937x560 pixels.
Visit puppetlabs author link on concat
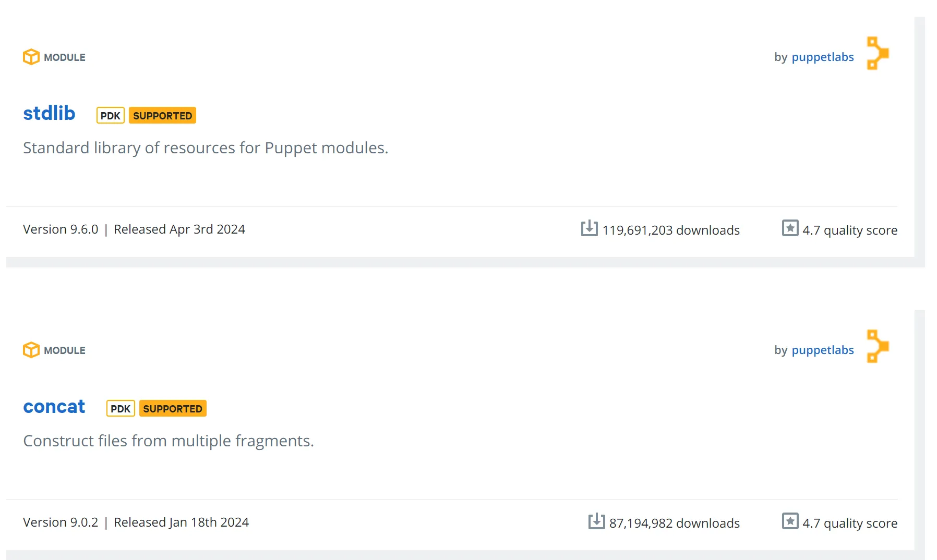click(x=822, y=350)
